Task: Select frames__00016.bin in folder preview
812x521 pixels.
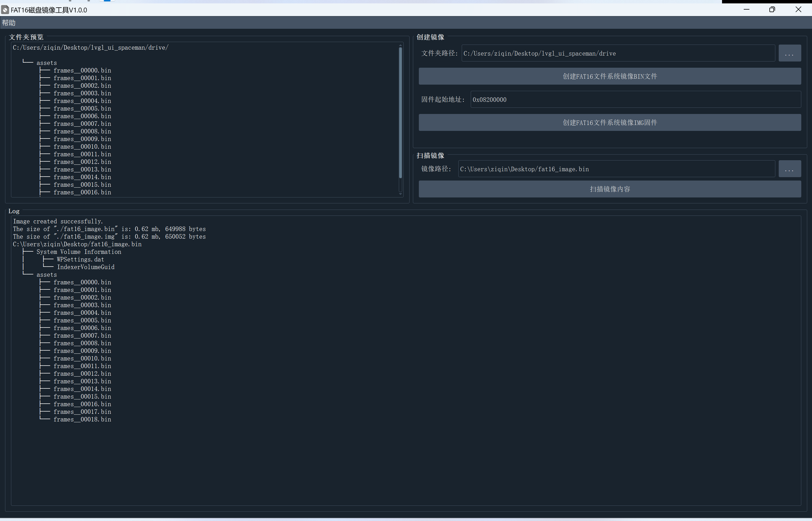Action: tap(82, 192)
